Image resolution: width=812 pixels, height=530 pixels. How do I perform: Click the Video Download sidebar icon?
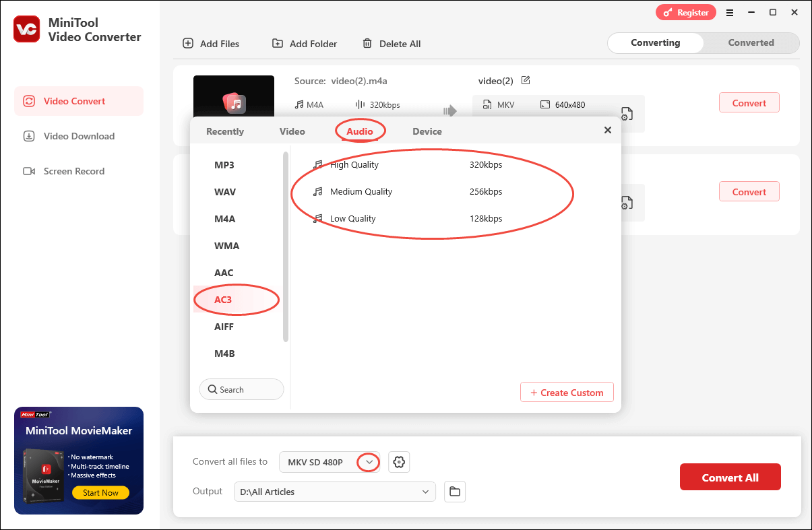pos(29,136)
